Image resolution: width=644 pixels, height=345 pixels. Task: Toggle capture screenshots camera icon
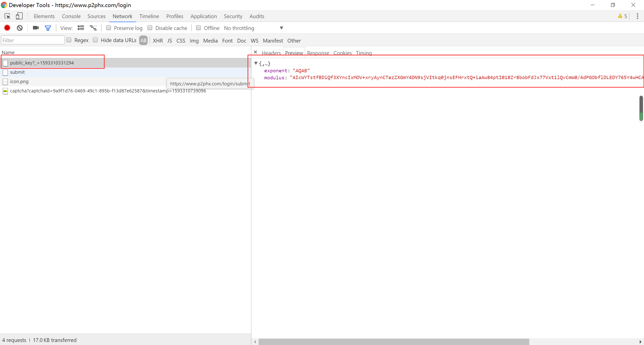point(36,28)
